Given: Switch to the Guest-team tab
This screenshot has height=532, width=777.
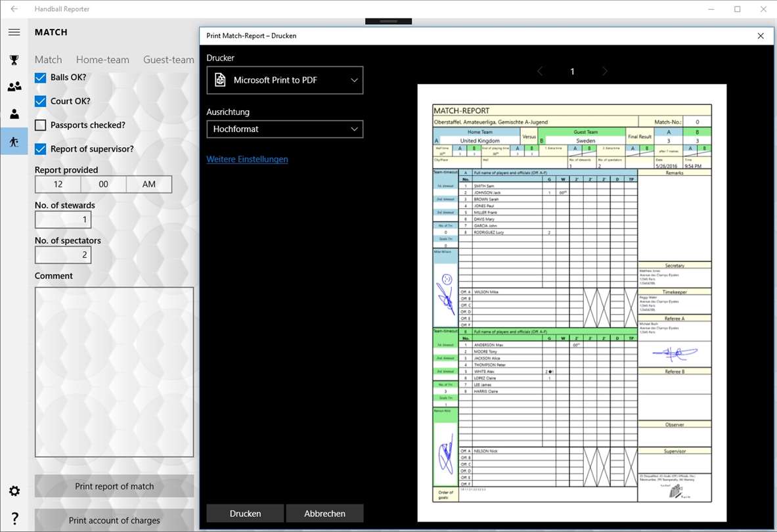Looking at the screenshot, I should pos(169,60).
